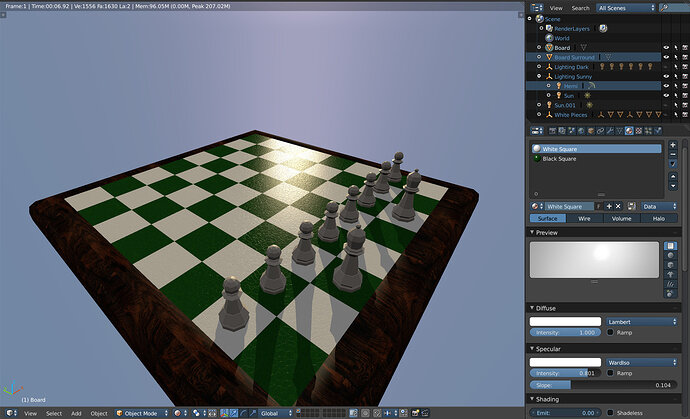Open the All Scenes display dropdown
Viewport: 690px width, 419px height.
[x=626, y=8]
